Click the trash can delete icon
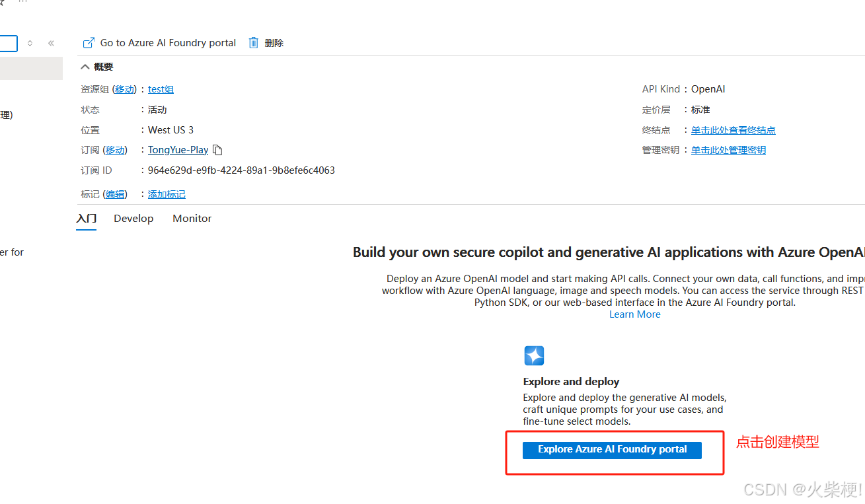 click(x=254, y=43)
